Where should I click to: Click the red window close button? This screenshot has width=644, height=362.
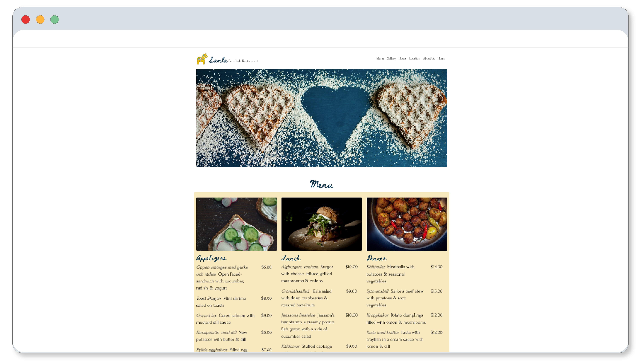(25, 19)
